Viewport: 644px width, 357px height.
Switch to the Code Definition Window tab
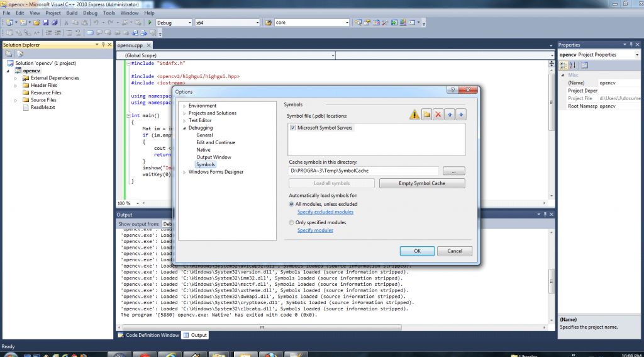pyautogui.click(x=148, y=335)
